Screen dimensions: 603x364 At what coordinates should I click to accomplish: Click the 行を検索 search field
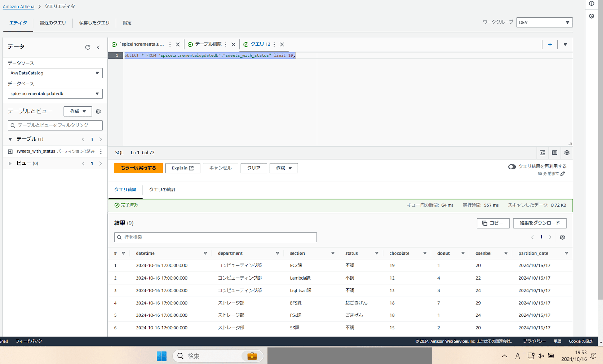(215, 237)
